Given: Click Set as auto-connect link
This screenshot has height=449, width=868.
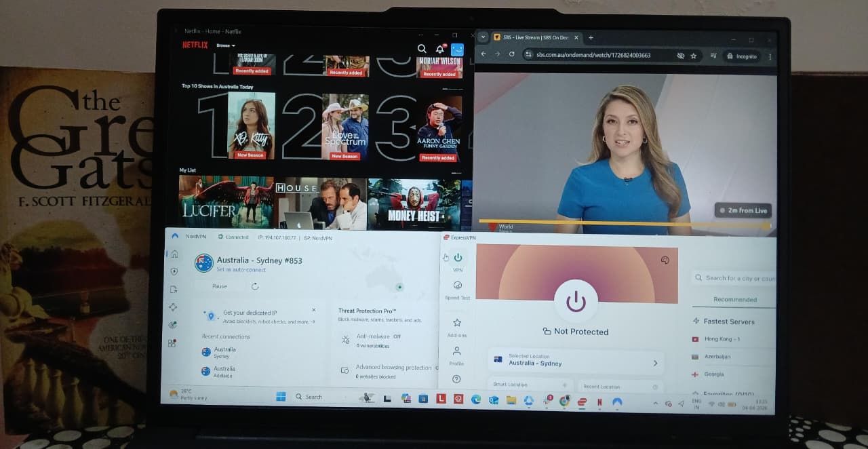Looking at the screenshot, I should 241,270.
